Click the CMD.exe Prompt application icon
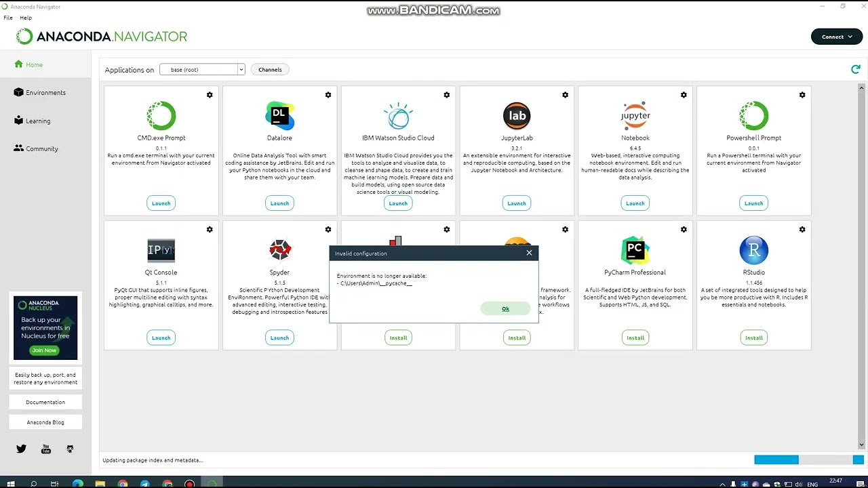Screen dimensions: 868x488 pos(161,116)
